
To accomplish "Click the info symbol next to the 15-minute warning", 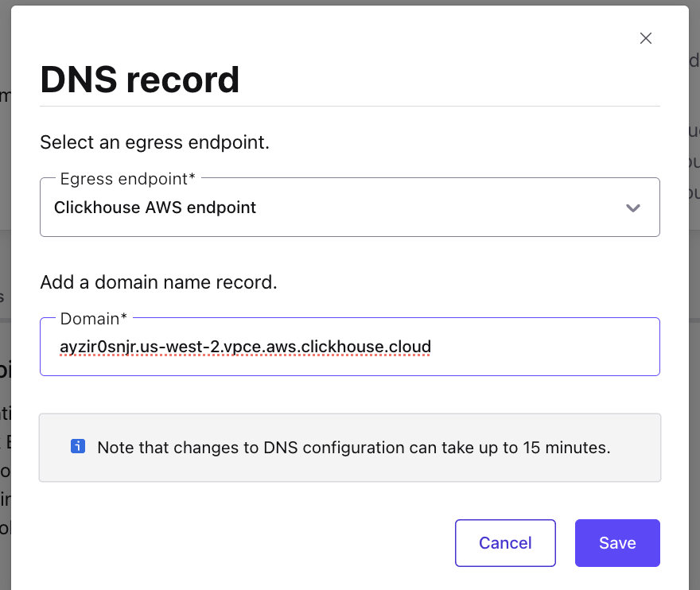I will pos(78,447).
